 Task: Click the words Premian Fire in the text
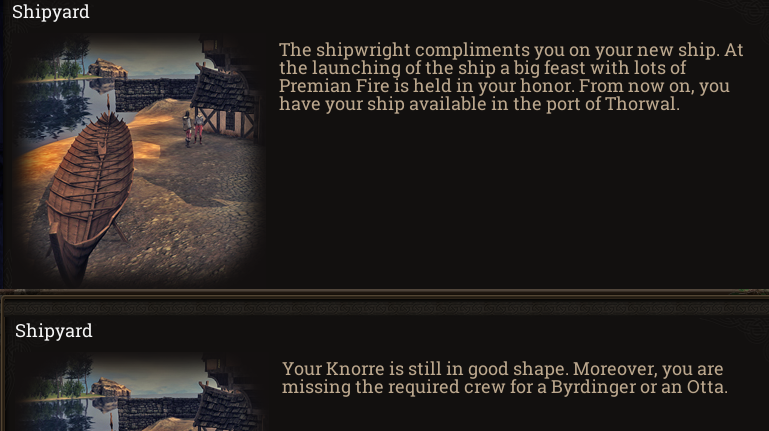pos(333,86)
